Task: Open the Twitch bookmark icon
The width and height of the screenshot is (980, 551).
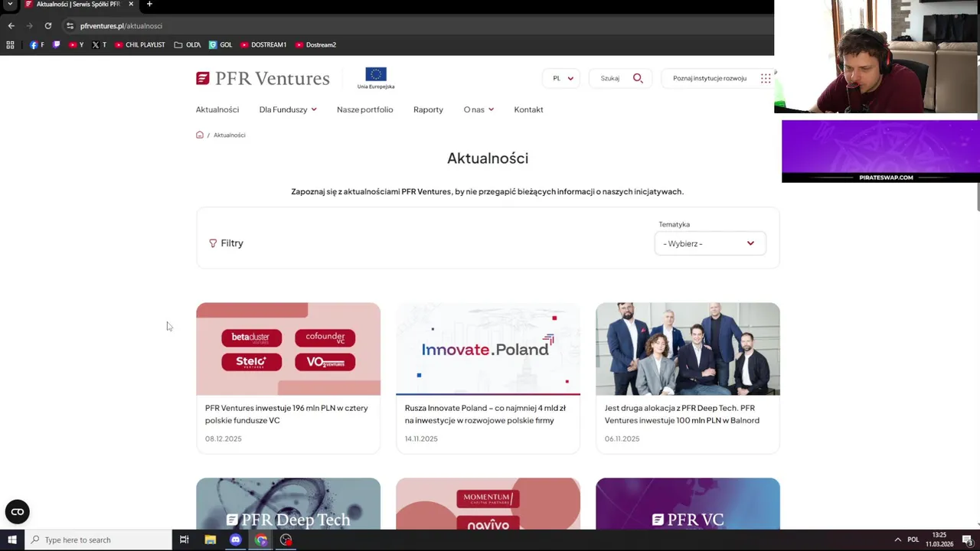Action: click(56, 44)
